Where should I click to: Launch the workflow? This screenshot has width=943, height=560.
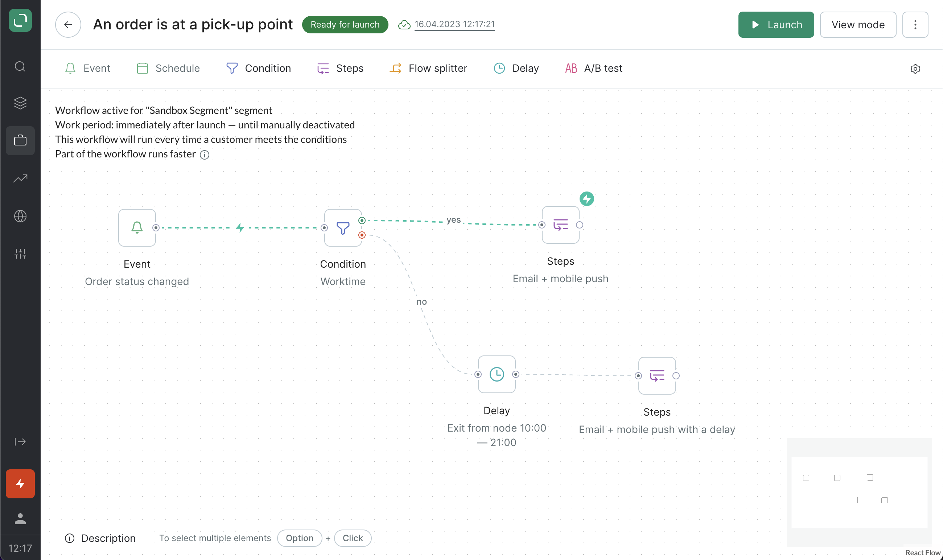[x=776, y=25]
